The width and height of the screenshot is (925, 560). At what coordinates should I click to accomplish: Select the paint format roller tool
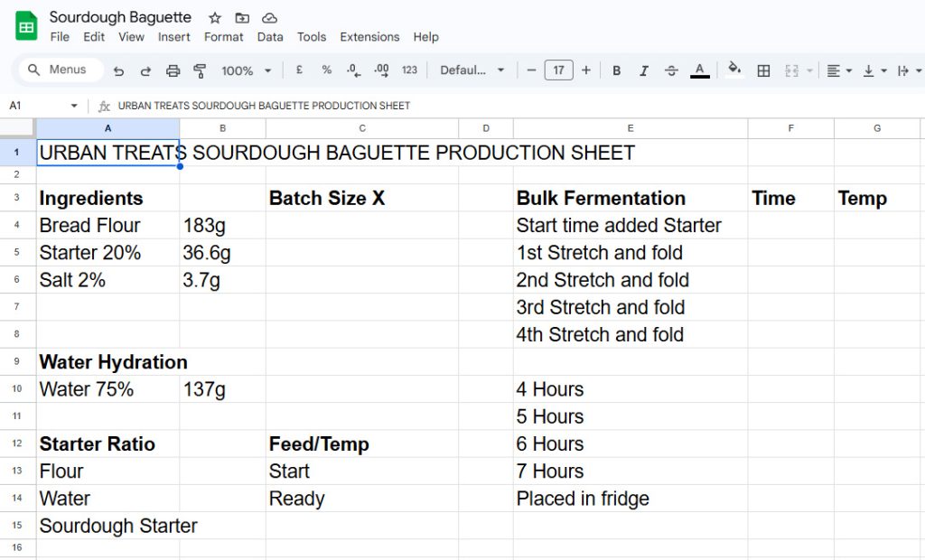coord(200,70)
